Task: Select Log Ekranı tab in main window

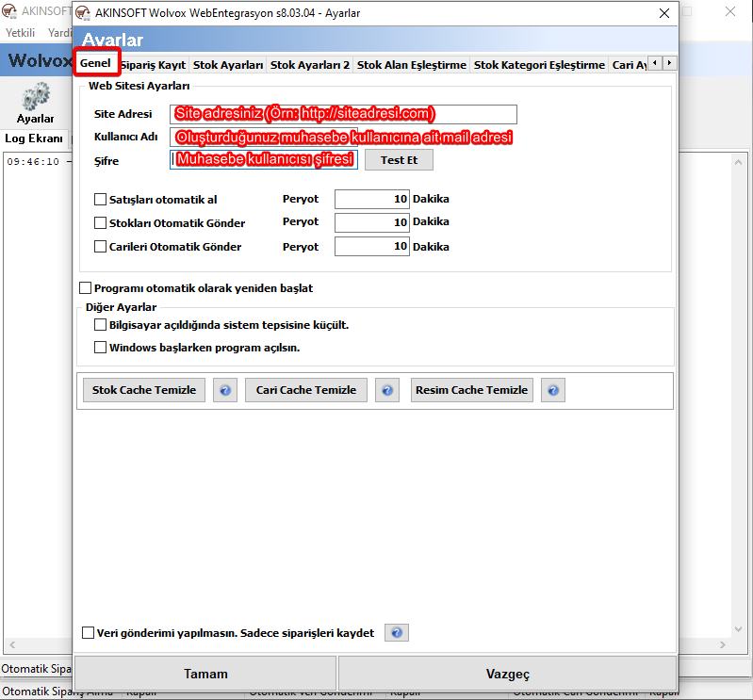Action: pos(34,138)
